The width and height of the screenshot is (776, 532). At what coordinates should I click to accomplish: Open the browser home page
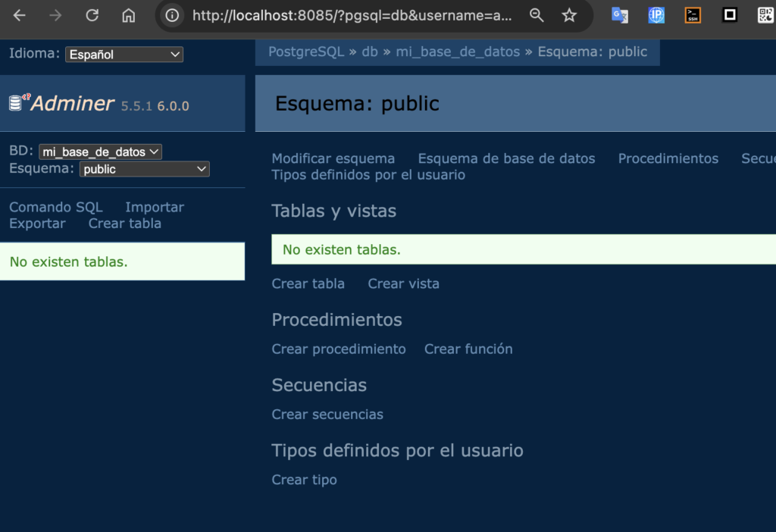(129, 15)
